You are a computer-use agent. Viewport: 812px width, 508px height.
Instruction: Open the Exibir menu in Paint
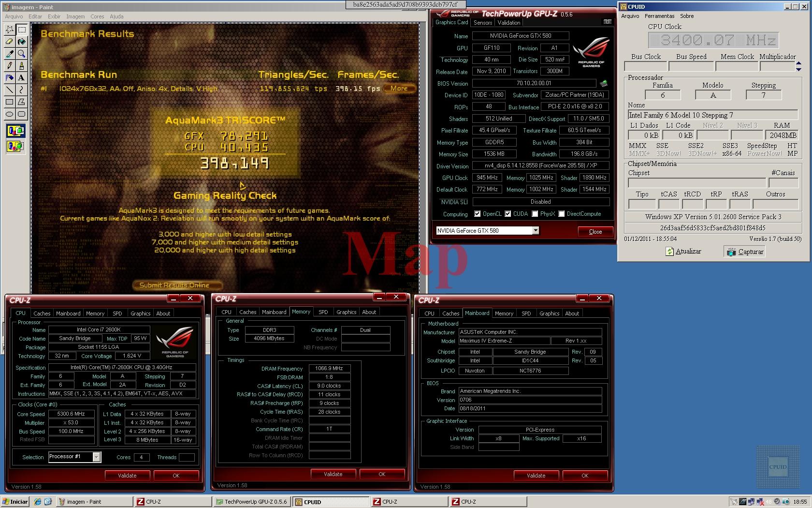pos(54,16)
